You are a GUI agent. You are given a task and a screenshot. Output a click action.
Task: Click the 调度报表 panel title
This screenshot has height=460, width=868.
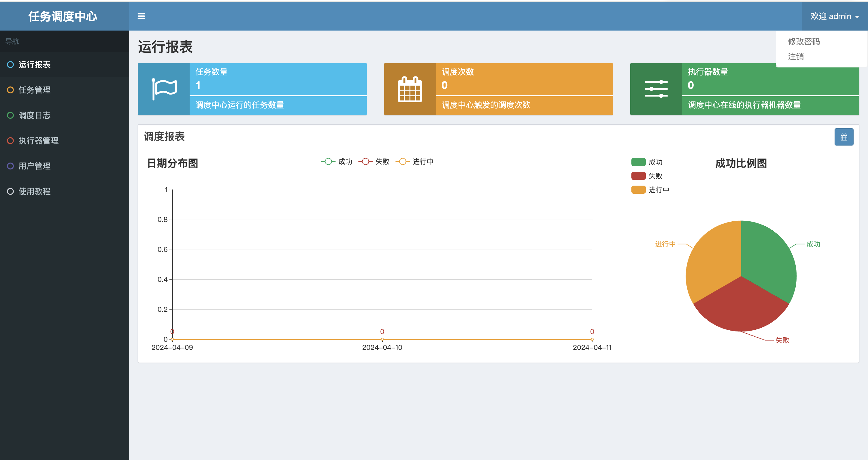pyautogui.click(x=164, y=137)
